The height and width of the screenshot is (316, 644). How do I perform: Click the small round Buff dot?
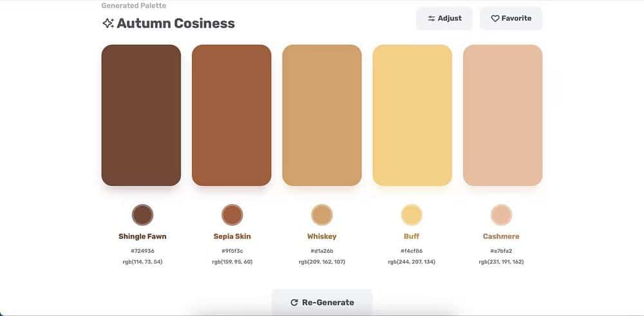(412, 214)
